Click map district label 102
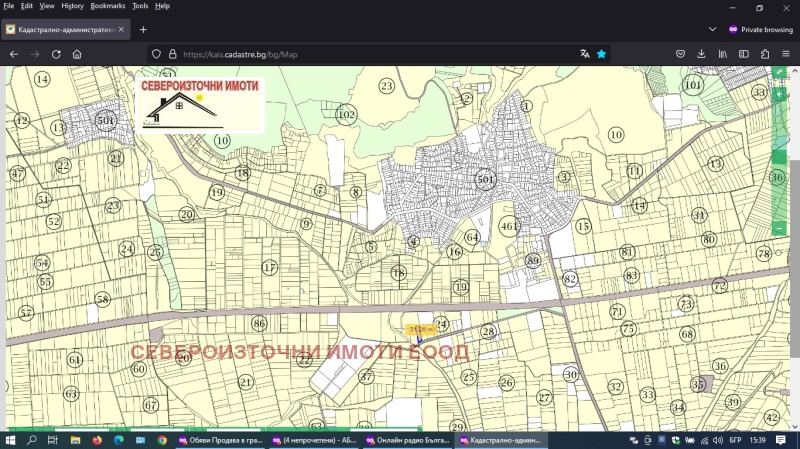The width and height of the screenshot is (800, 449). click(x=346, y=114)
